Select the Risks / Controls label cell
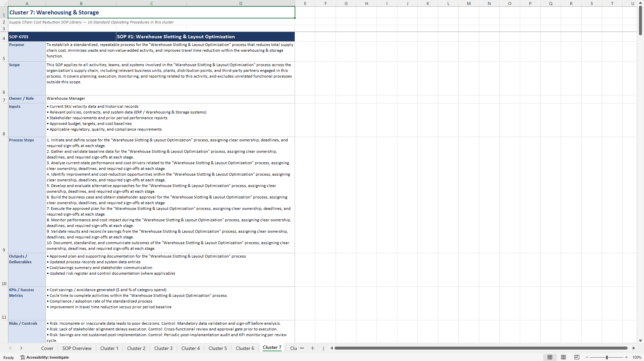Screen dimensions: 644x361 pos(27,331)
